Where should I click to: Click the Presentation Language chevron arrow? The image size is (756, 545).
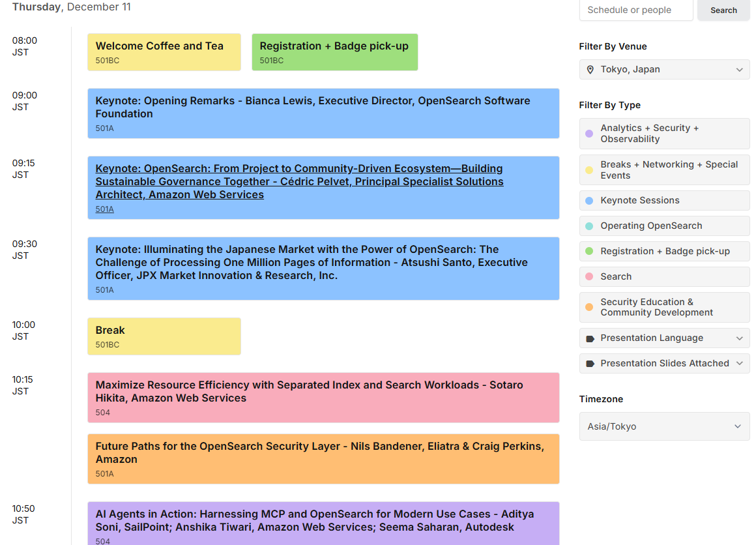pyautogui.click(x=739, y=338)
